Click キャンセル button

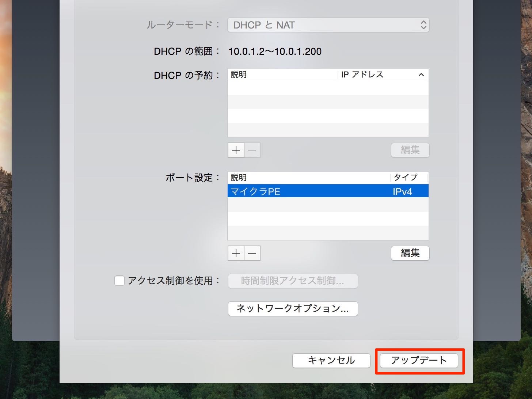click(331, 361)
